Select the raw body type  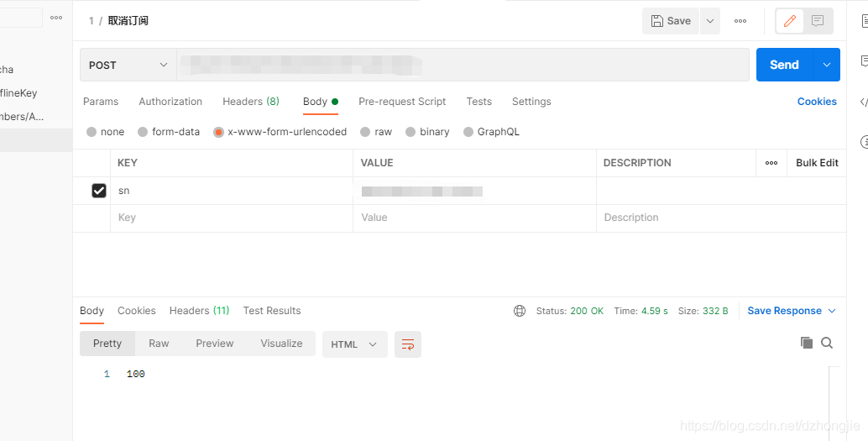tap(376, 132)
